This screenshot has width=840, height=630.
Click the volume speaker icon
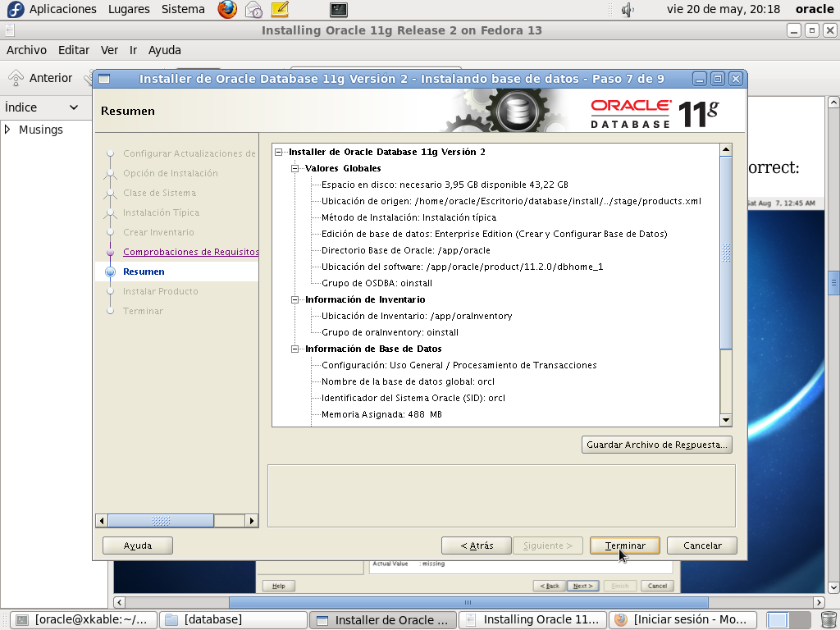(x=628, y=9)
